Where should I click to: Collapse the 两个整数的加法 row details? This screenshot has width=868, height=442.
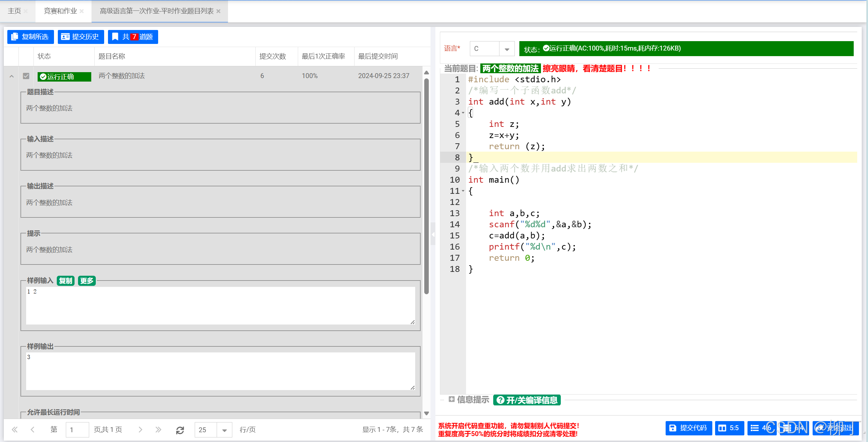point(11,76)
